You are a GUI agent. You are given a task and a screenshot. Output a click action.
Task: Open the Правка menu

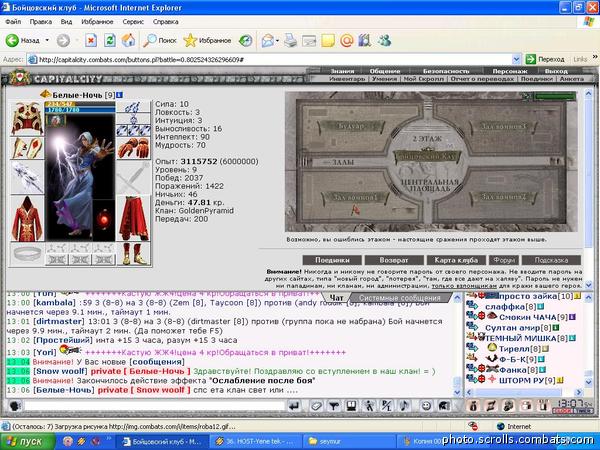point(41,22)
